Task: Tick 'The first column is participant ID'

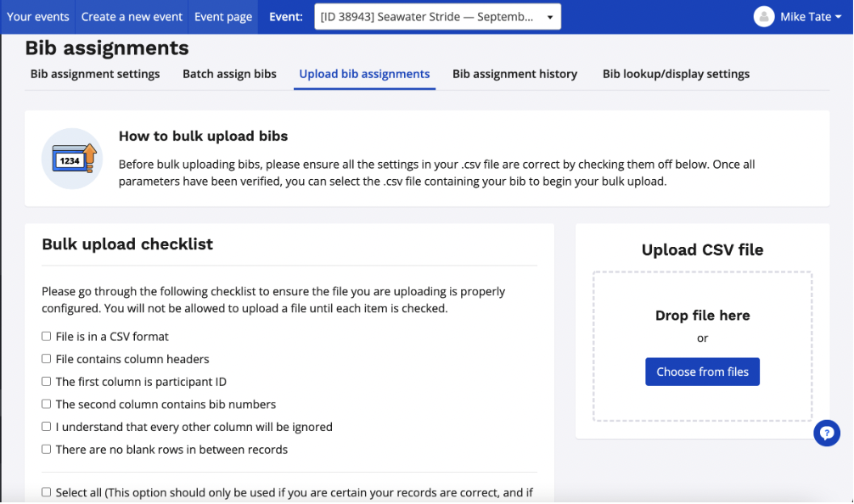Action: coord(47,382)
